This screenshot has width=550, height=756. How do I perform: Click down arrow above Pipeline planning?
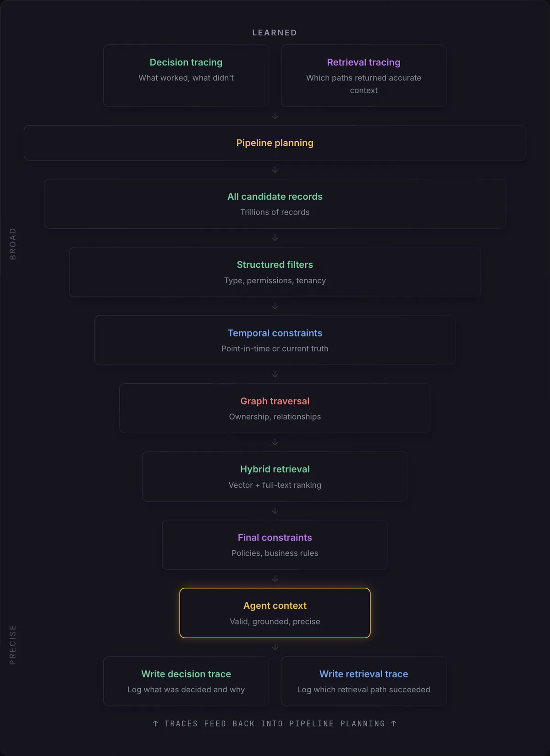(x=275, y=116)
